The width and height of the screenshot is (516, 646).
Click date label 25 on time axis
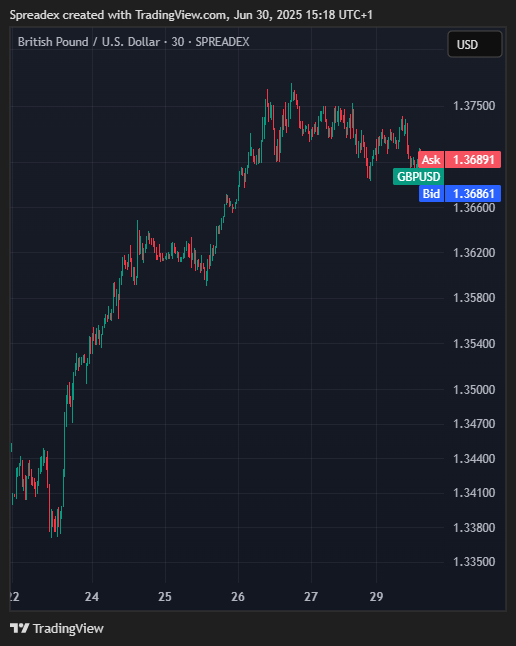pyautogui.click(x=165, y=597)
